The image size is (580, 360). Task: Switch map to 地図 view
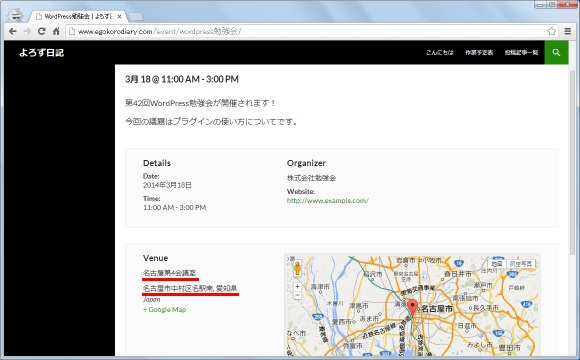click(x=497, y=264)
